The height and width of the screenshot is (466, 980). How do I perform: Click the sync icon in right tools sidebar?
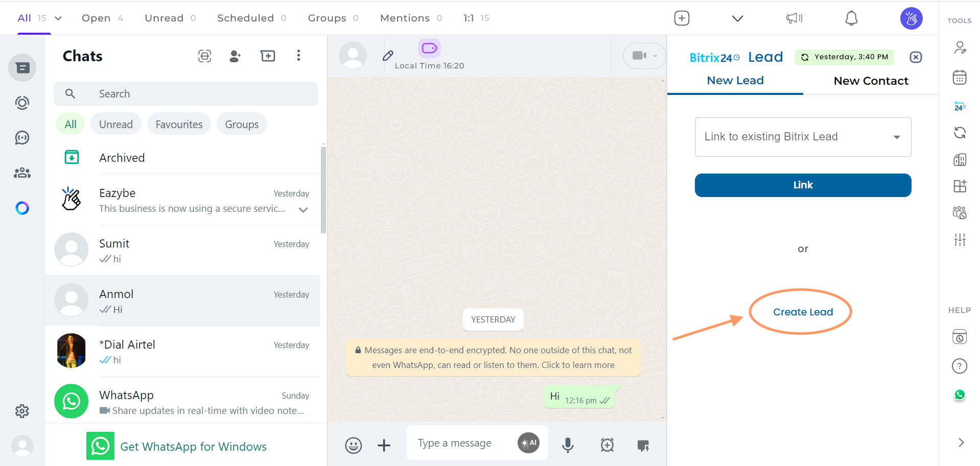point(960,133)
